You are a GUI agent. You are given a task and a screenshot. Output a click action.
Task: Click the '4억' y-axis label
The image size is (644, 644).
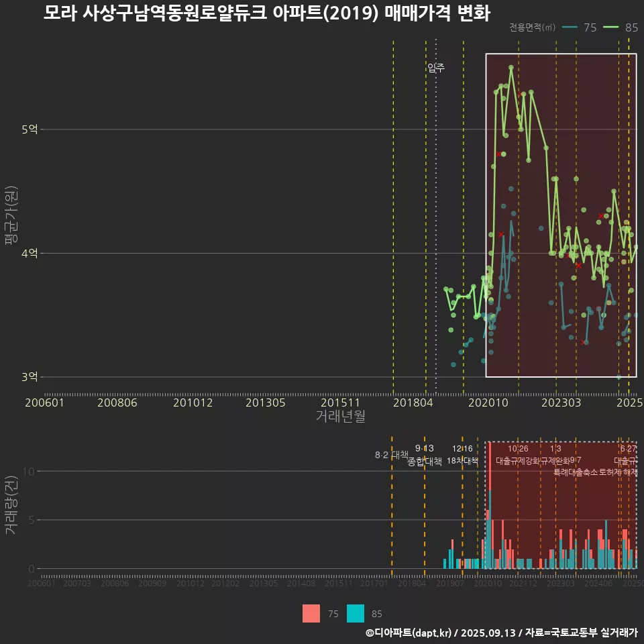pyautogui.click(x=30, y=253)
